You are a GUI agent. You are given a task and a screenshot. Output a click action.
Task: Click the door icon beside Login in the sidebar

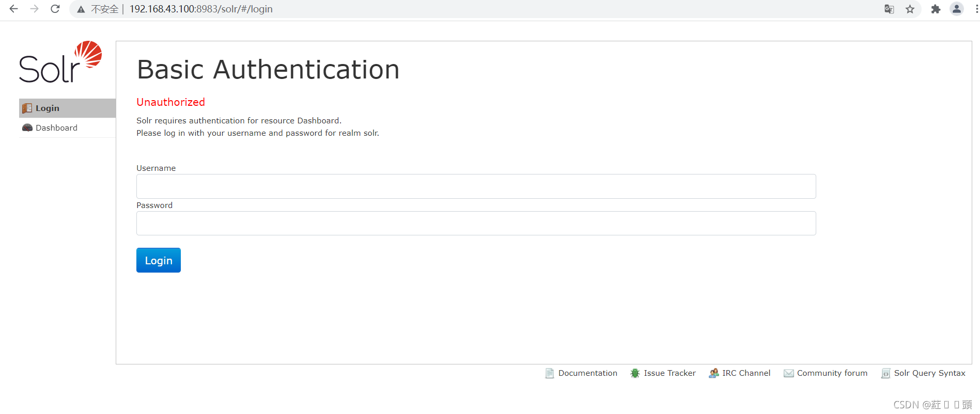(27, 108)
